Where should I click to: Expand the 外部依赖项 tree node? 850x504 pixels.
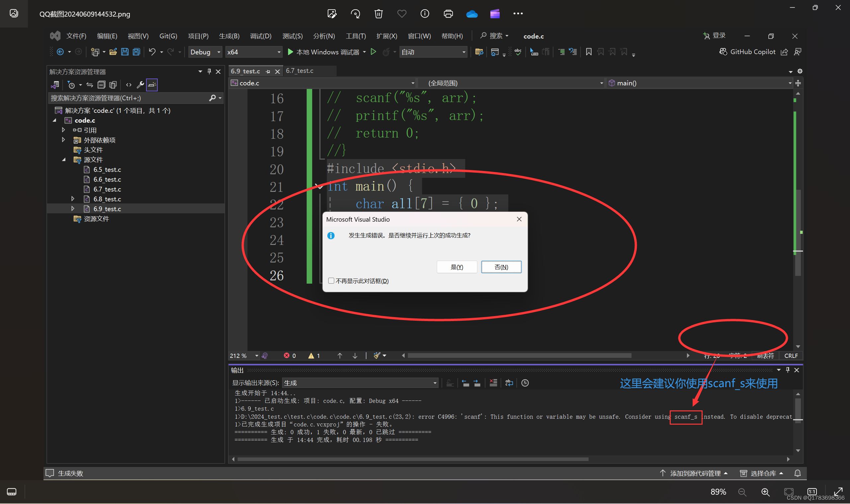coord(63,140)
